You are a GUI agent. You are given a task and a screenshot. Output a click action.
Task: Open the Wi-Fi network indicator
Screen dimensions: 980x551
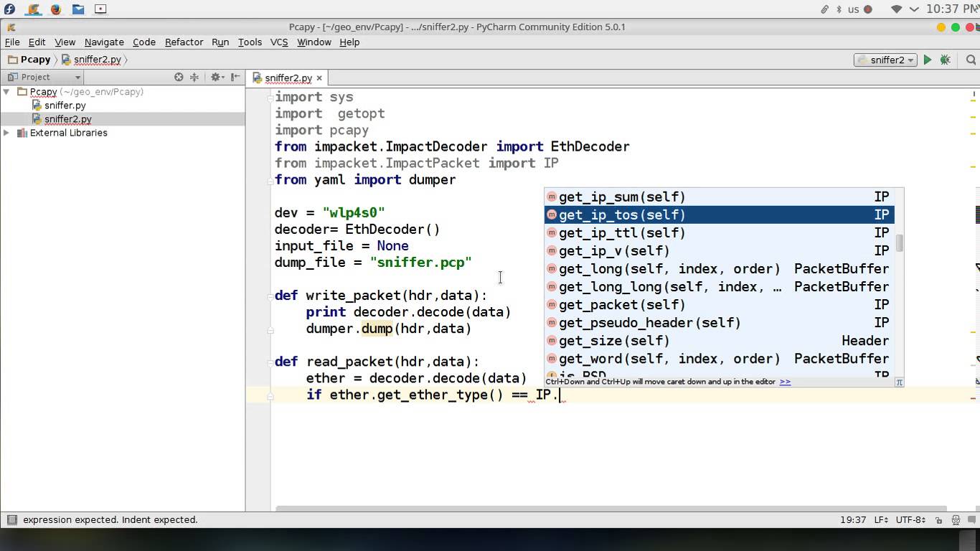[x=897, y=9]
